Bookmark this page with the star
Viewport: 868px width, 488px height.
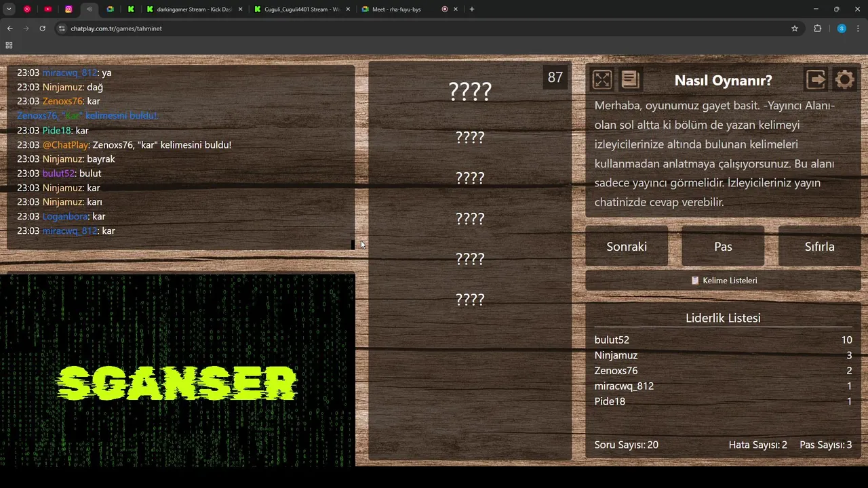click(x=795, y=28)
